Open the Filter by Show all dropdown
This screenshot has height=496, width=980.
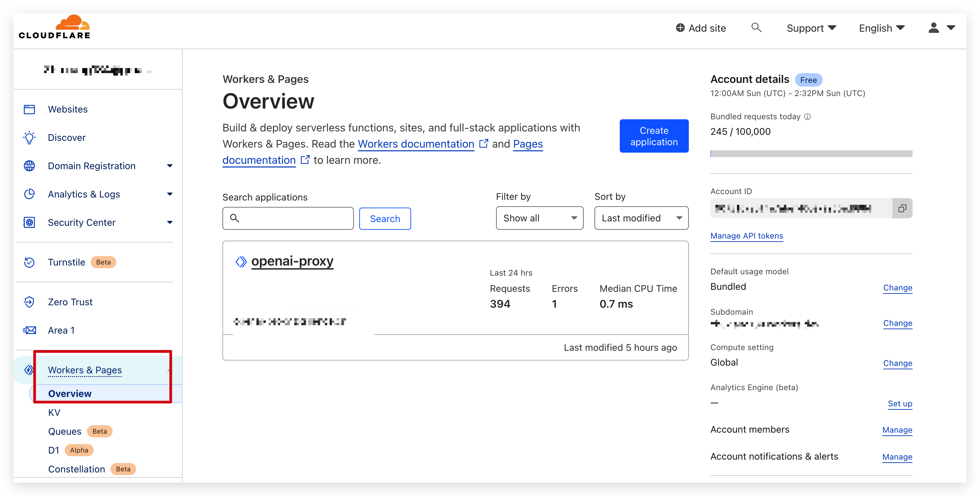point(540,218)
